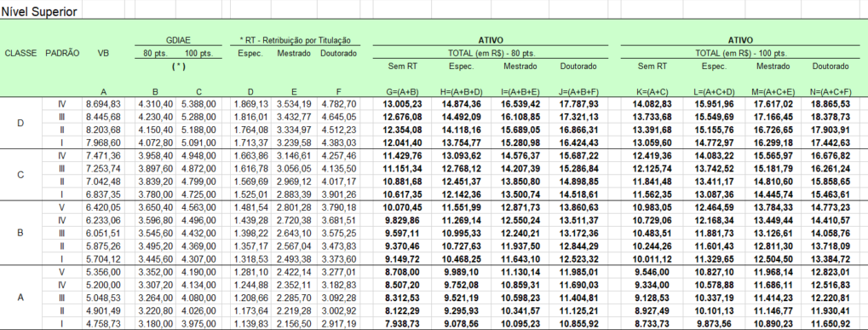Click the GDIAE group header
Viewport: 868px width, 330px height.
click(x=178, y=40)
